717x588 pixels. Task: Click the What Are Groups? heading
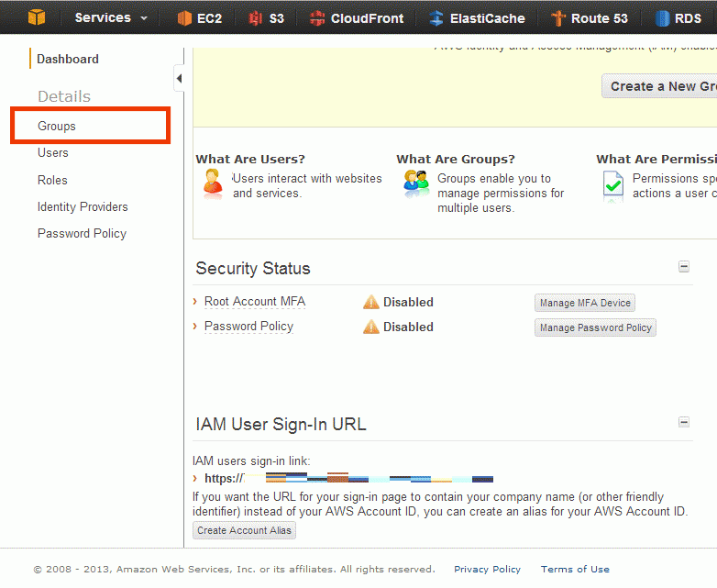(x=456, y=160)
